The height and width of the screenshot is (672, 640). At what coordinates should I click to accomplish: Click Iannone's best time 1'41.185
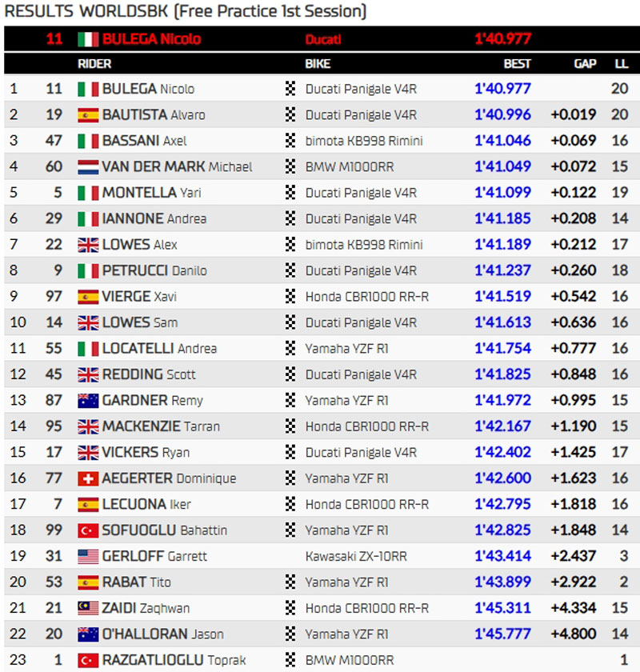(x=502, y=218)
